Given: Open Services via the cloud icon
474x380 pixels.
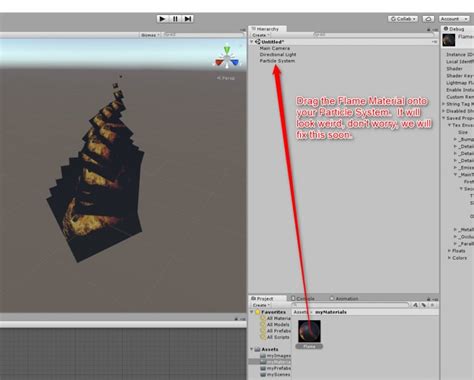Looking at the screenshot, I should click(x=428, y=19).
